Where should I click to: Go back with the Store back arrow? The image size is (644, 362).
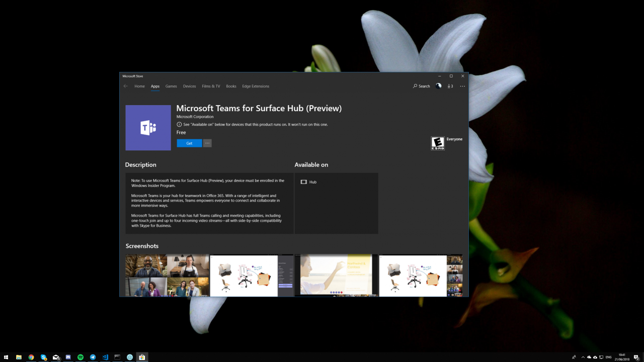(125, 86)
